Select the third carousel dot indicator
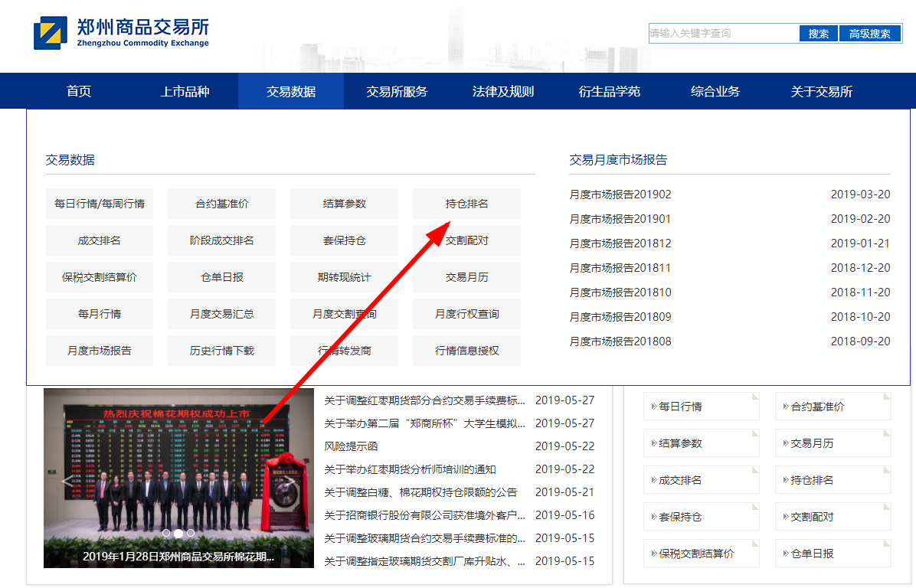The width and height of the screenshot is (916, 588). point(191,533)
